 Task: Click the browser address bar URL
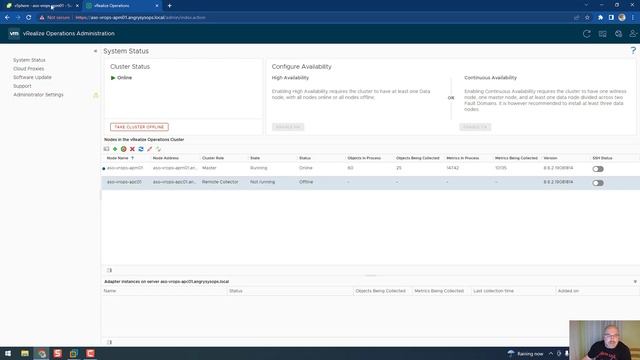pyautogui.click(x=140, y=18)
